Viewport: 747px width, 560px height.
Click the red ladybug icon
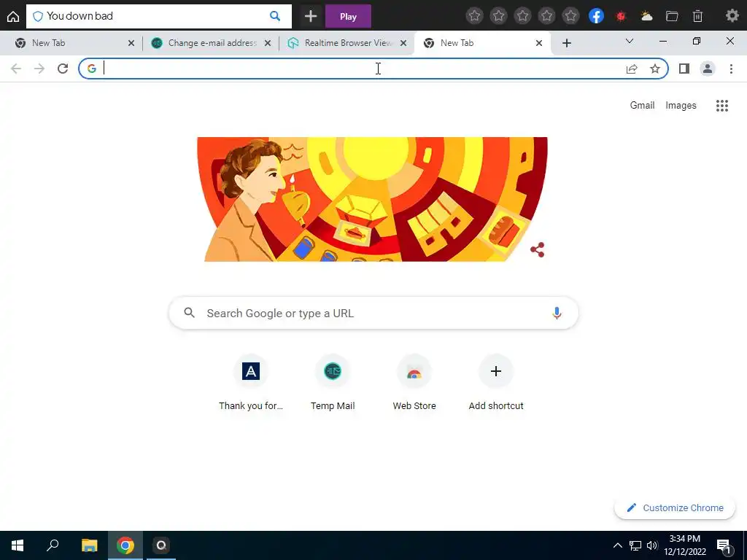621,16
